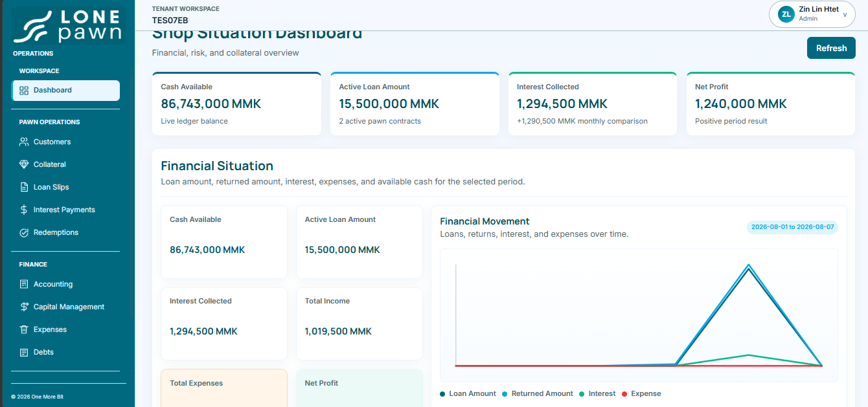The width and height of the screenshot is (868, 407).
Task: Click the Zin Lin Htet user name
Action: (x=819, y=9)
